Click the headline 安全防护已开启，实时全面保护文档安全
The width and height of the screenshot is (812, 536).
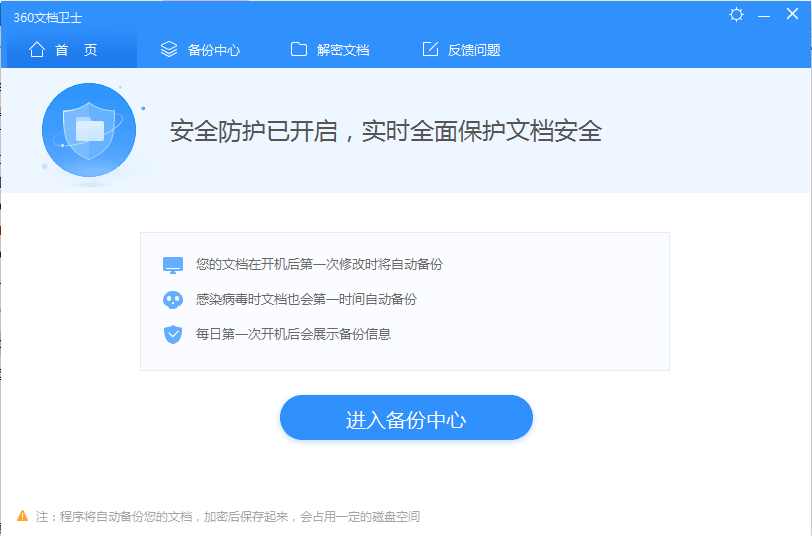386,131
